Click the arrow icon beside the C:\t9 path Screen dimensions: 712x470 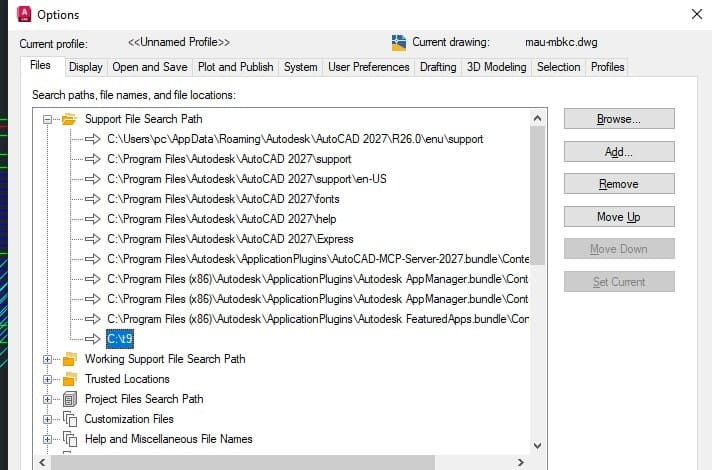coord(93,339)
